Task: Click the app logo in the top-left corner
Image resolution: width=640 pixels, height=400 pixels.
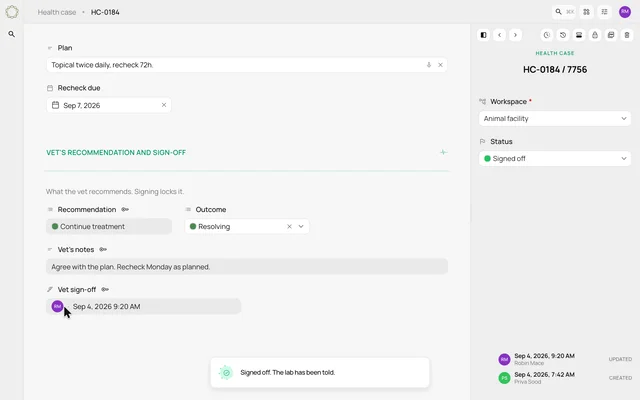Action: [x=12, y=12]
